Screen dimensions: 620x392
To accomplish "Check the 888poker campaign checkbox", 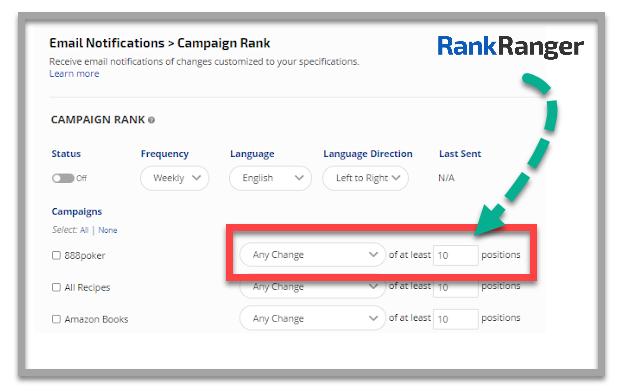I will click(x=56, y=256).
